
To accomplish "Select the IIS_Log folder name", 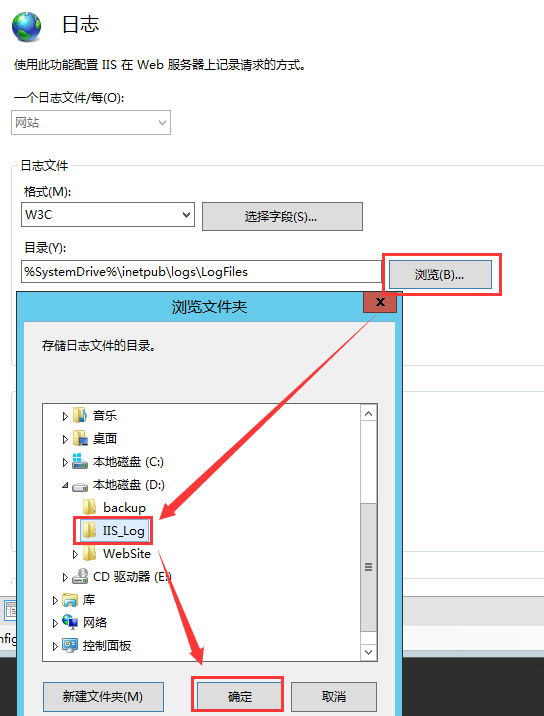I will [x=123, y=531].
